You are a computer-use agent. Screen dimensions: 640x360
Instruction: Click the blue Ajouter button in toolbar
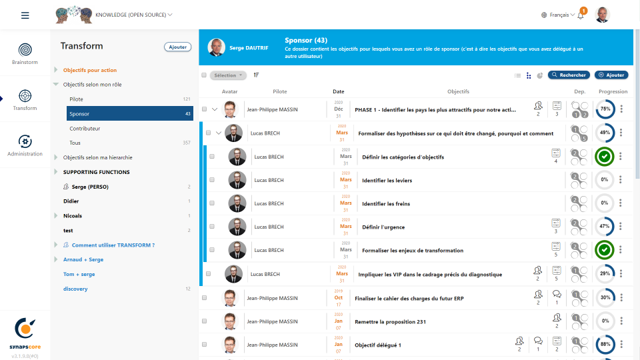click(611, 75)
